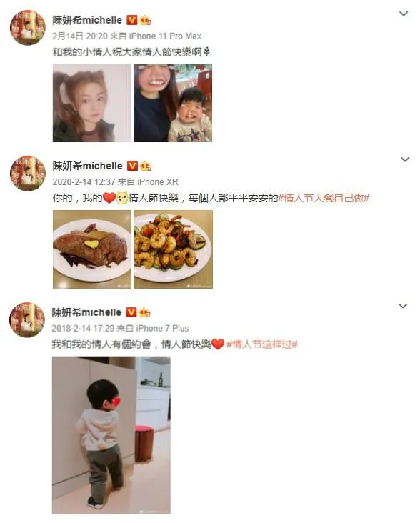View the toddler standing by wall photo
This screenshot has height=523, width=420.
click(x=111, y=435)
